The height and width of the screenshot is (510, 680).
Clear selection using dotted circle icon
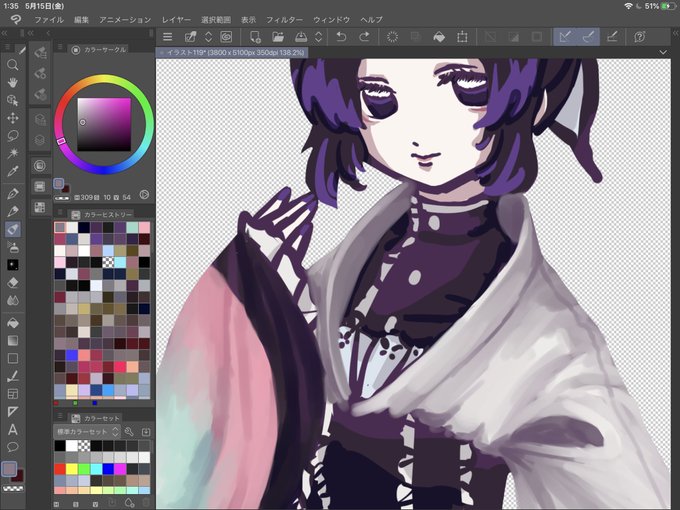pyautogui.click(x=392, y=37)
